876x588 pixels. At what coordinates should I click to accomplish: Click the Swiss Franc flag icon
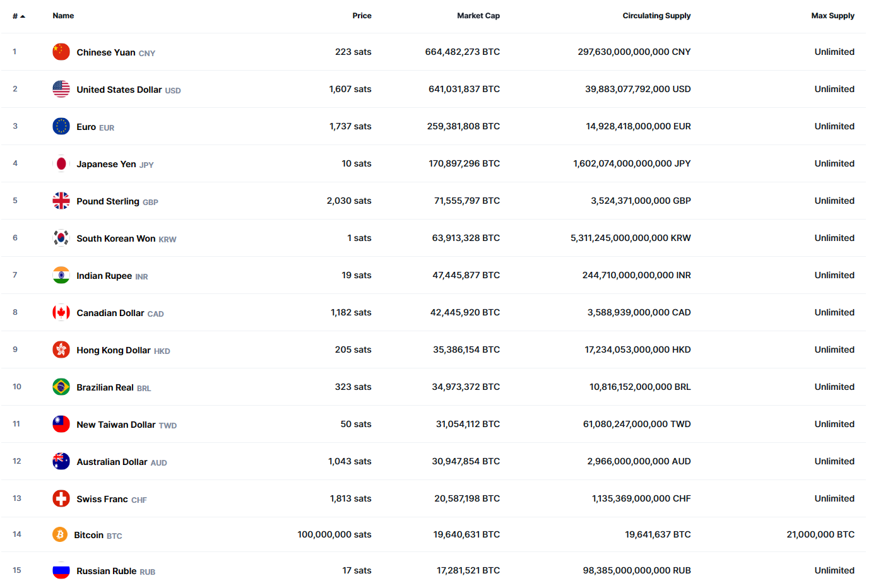[x=61, y=498]
